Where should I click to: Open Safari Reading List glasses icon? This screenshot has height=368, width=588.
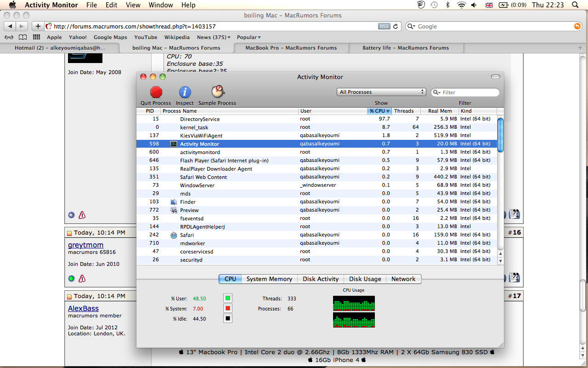9,37
